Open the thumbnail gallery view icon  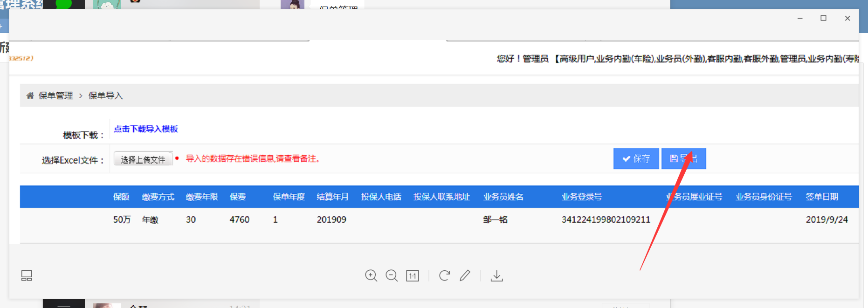pyautogui.click(x=27, y=276)
